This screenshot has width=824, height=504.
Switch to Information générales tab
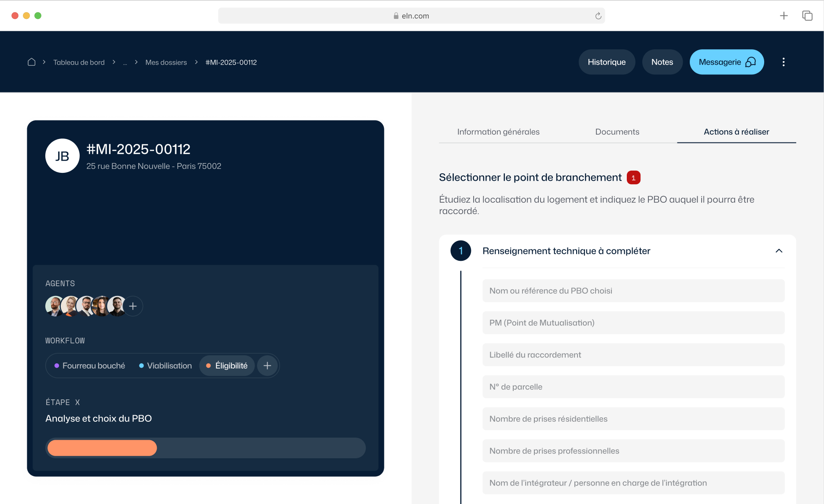(x=498, y=132)
